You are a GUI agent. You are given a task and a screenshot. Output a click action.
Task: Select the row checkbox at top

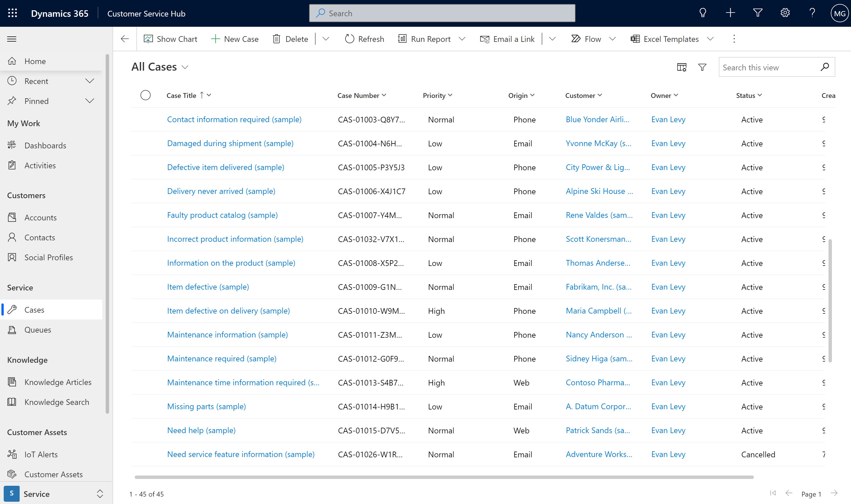click(x=146, y=95)
